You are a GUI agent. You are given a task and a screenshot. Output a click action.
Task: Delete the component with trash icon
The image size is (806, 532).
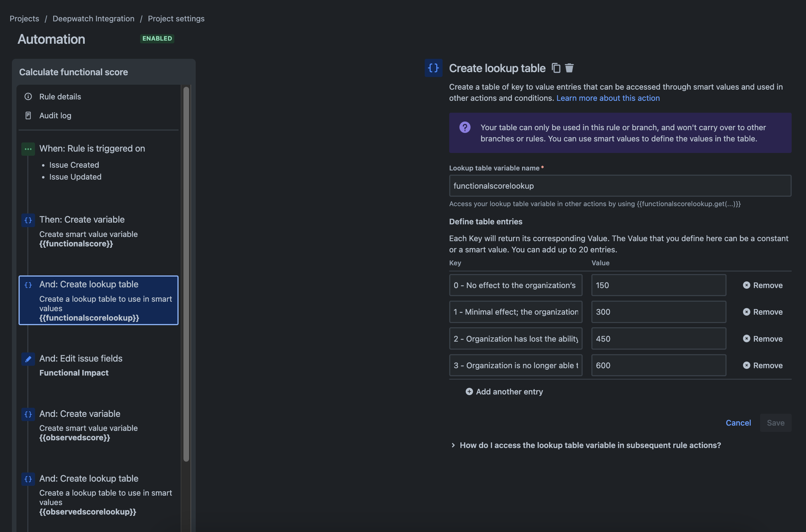[x=569, y=68]
